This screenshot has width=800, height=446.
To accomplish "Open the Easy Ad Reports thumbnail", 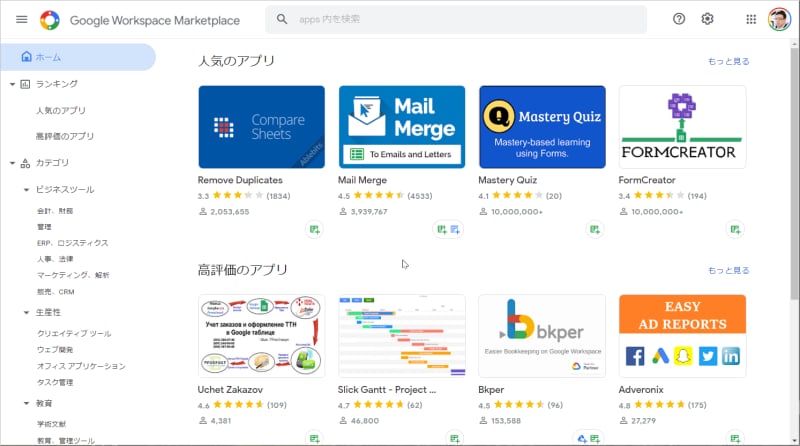I will click(682, 336).
